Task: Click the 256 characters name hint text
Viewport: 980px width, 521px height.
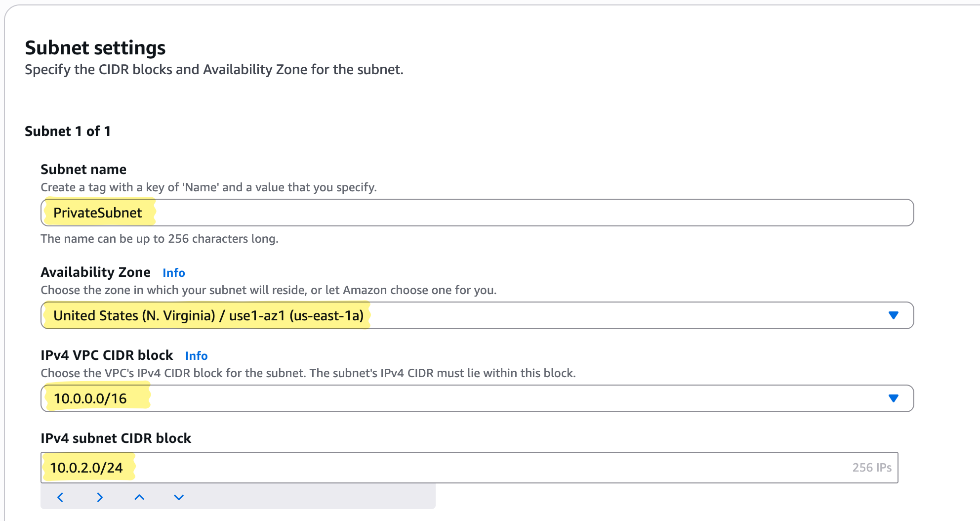Action: 159,239
